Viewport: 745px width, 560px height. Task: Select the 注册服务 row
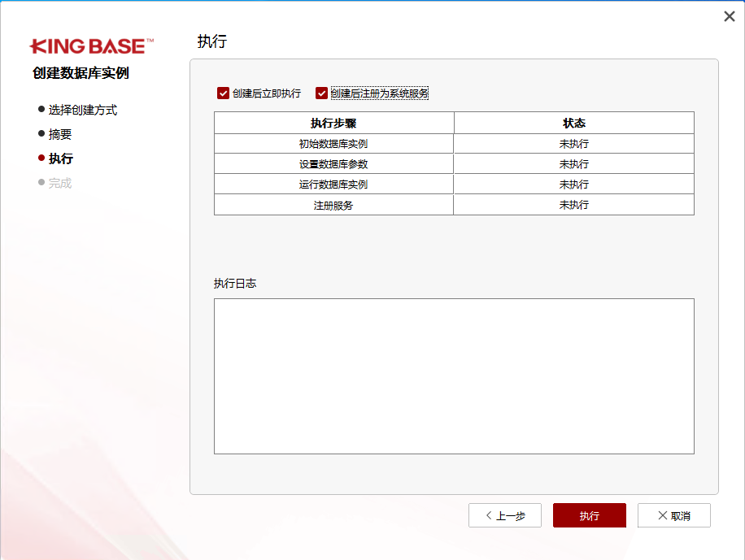454,205
